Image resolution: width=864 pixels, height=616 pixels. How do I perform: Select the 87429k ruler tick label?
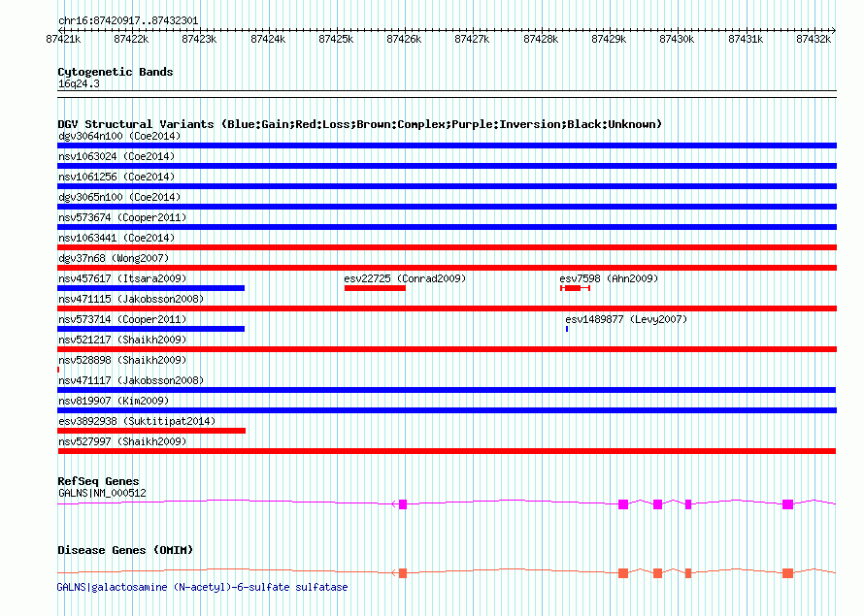[x=609, y=39]
